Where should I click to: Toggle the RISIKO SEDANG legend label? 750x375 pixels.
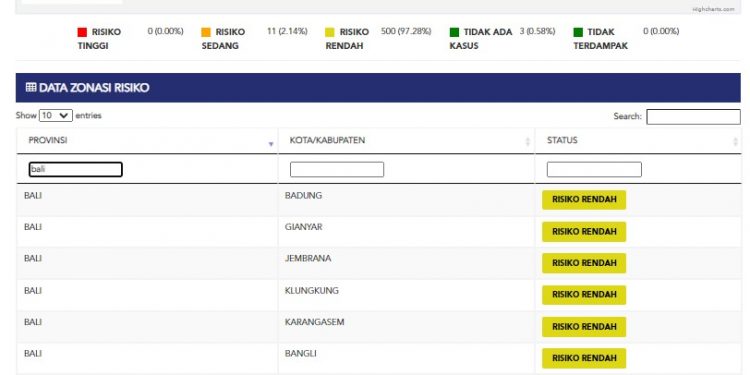coord(223,39)
